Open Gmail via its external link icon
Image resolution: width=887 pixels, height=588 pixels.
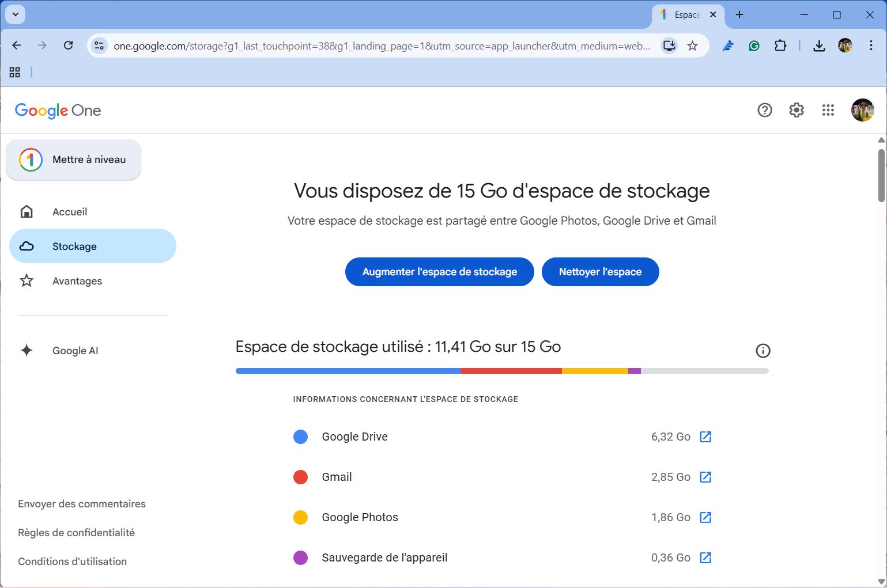click(x=705, y=477)
